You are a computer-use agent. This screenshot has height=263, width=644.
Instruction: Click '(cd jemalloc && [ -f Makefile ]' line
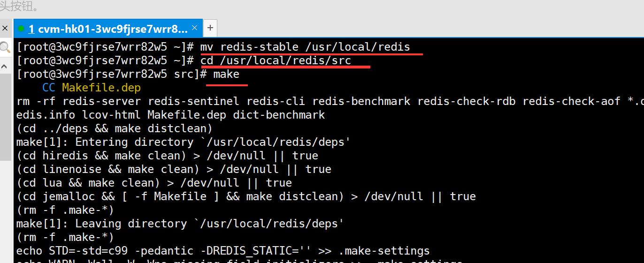246,197
